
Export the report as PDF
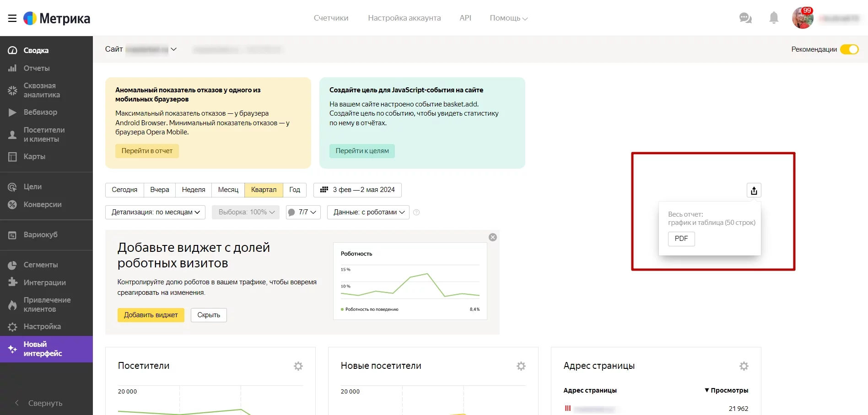coord(681,239)
